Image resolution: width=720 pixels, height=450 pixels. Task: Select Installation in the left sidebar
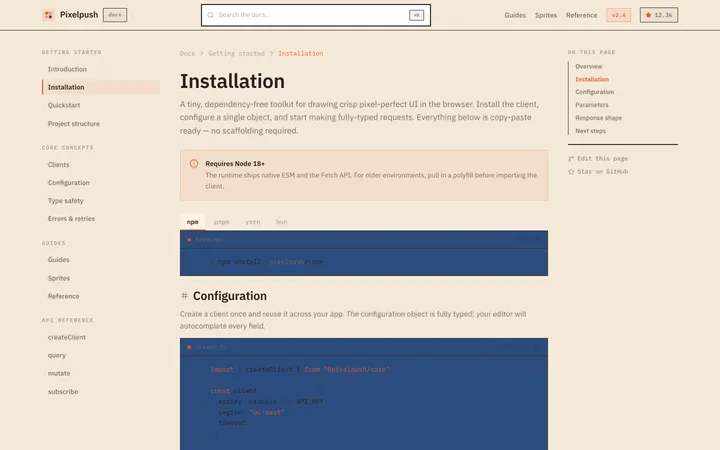coord(101,87)
